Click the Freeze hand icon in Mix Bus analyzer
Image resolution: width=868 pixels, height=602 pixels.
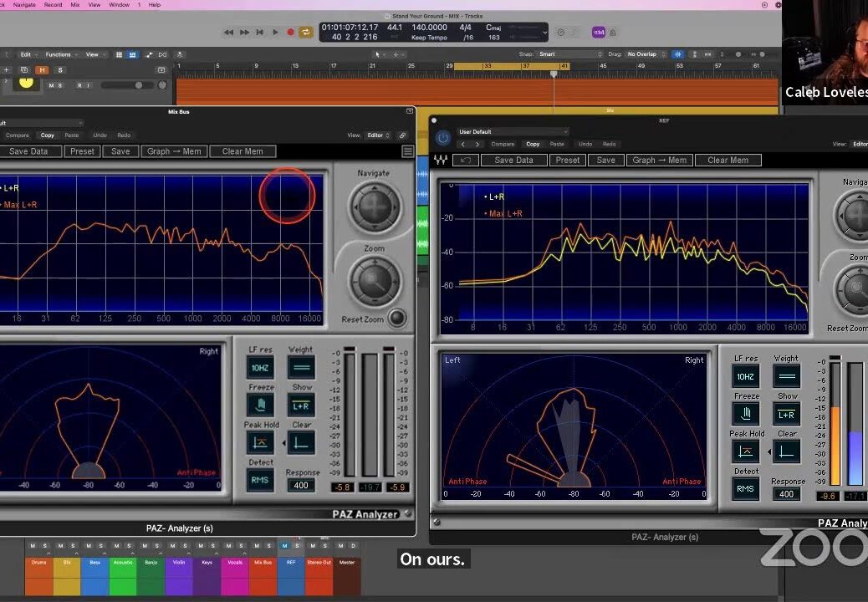(260, 406)
